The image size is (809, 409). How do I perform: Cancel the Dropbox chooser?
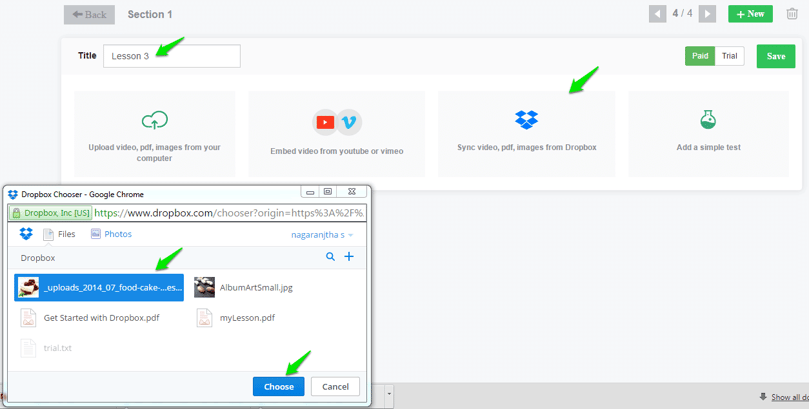click(x=335, y=386)
